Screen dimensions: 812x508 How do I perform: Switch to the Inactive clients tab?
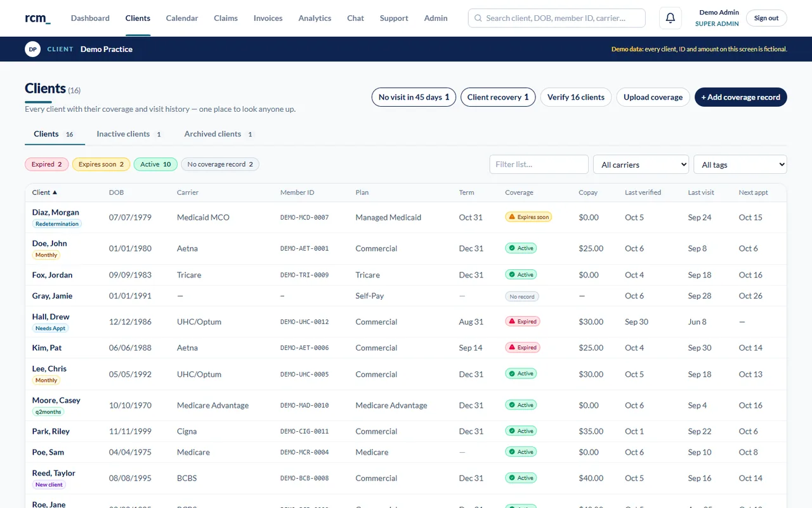[129, 134]
